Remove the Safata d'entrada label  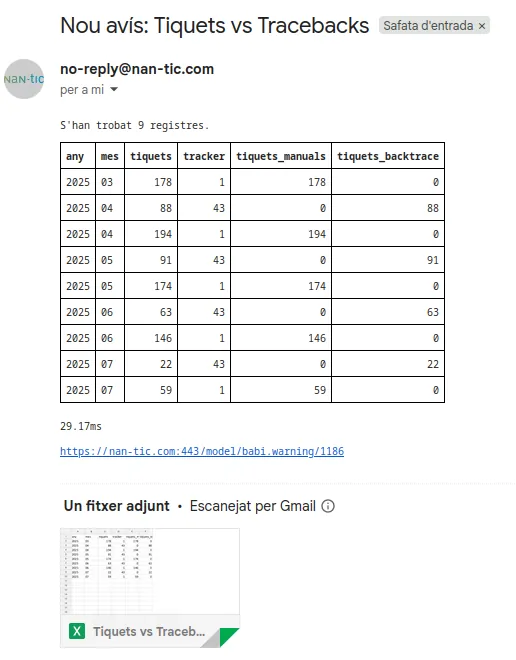tap(482, 26)
